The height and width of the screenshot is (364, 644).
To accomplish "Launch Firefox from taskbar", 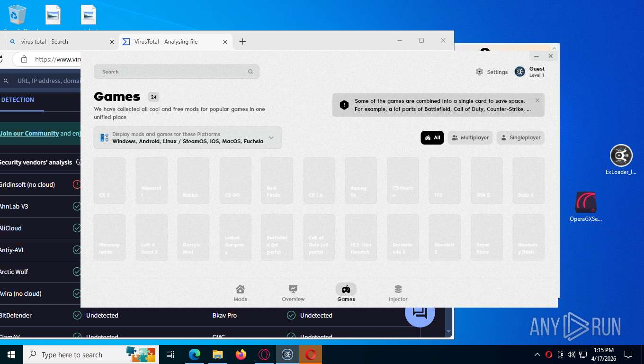I will coord(241,355).
